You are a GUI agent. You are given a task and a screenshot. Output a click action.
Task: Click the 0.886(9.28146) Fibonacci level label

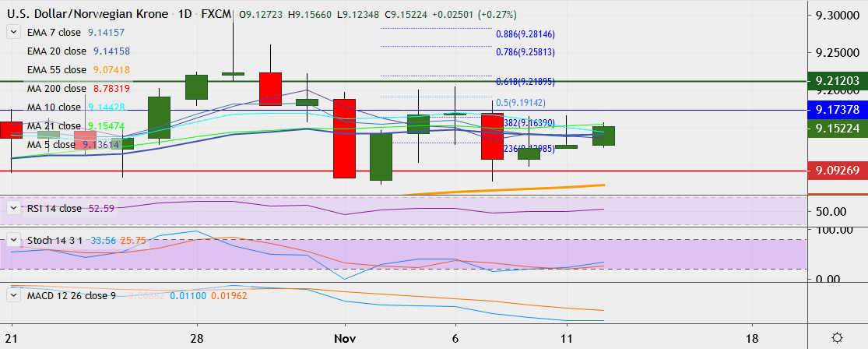click(525, 34)
